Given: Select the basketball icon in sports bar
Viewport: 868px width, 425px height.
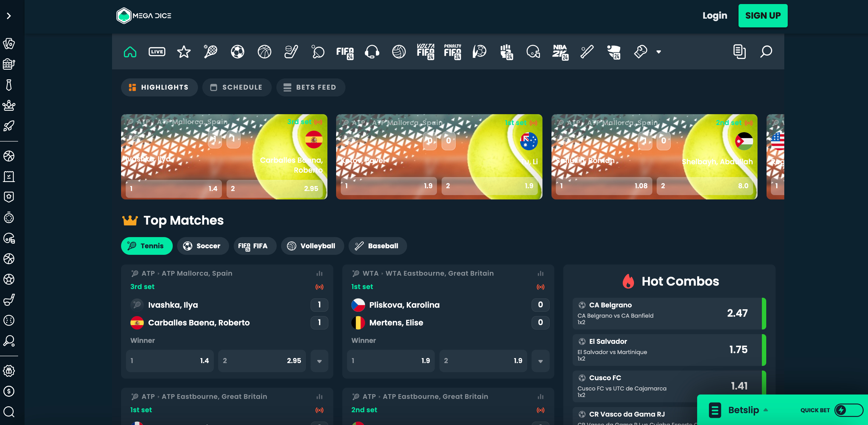Looking at the screenshot, I should 265,52.
